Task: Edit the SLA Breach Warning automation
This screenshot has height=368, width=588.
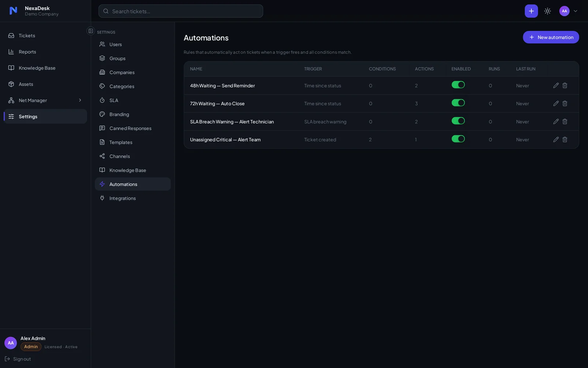Action: point(556,121)
